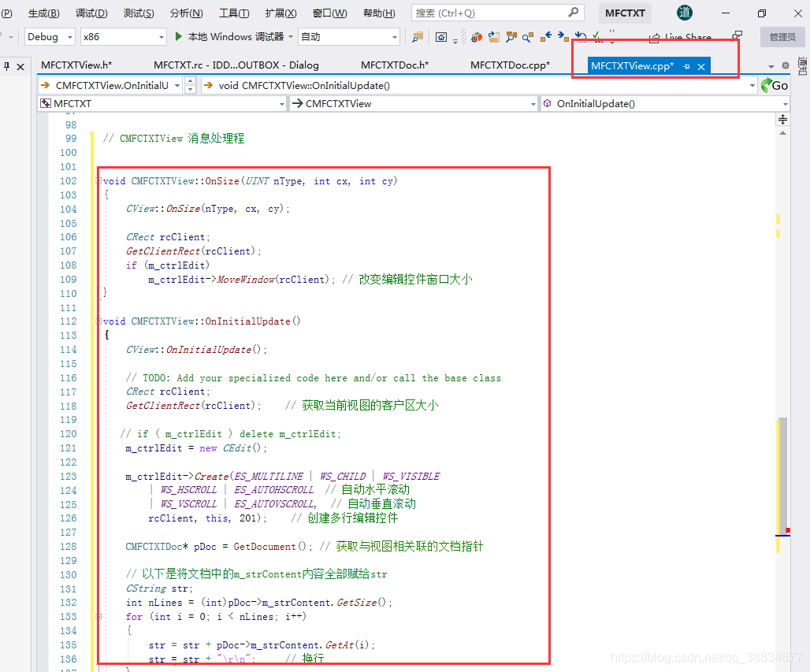Open the CMFCTXTView.OnInitialU navigation dropdown

pos(110,85)
